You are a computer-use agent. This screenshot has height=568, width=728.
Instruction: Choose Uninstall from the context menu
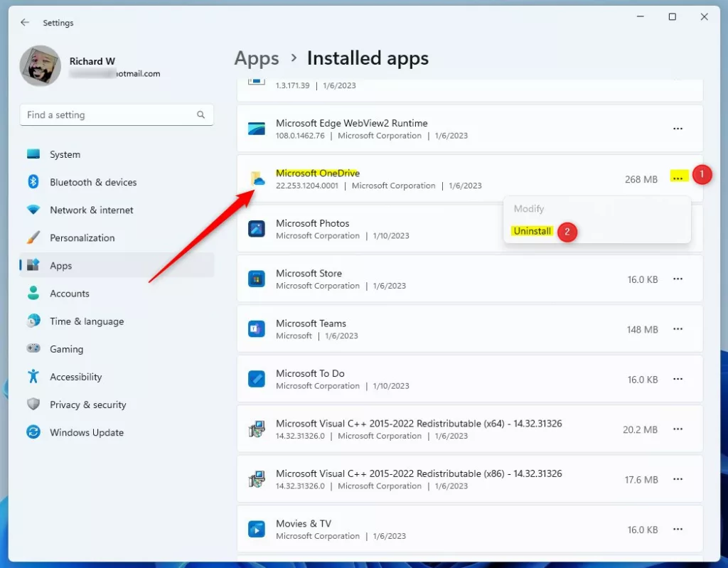[x=532, y=231]
